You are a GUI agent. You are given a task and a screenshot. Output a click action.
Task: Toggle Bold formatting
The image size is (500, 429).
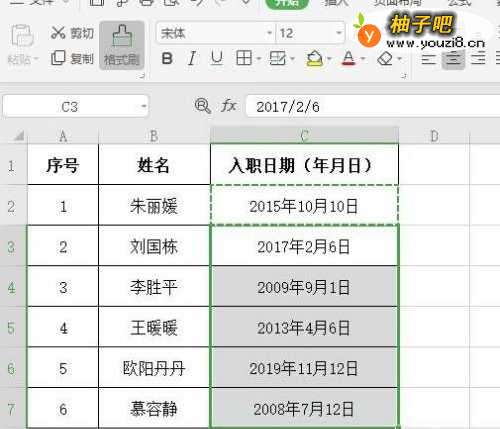(x=167, y=59)
